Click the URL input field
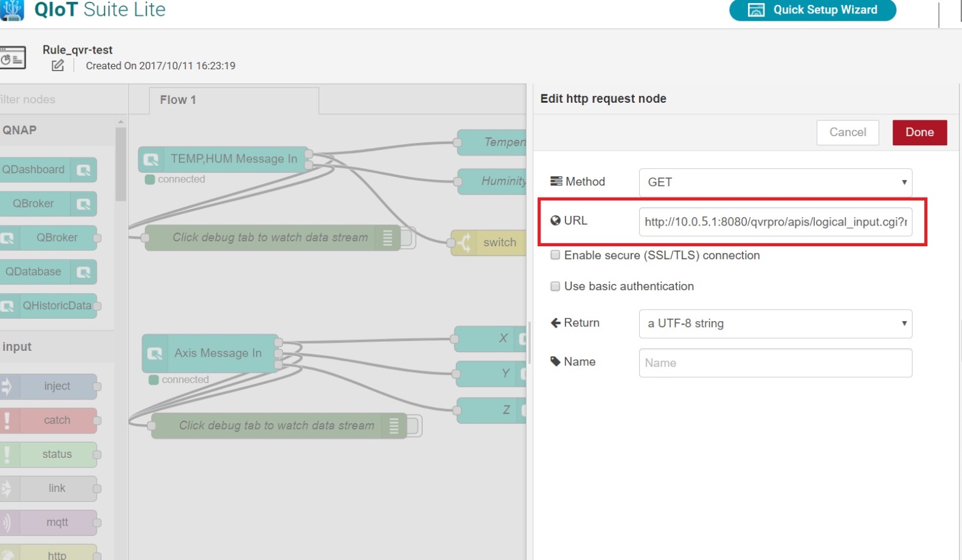Viewport: 962px width, 560px height. [x=775, y=222]
